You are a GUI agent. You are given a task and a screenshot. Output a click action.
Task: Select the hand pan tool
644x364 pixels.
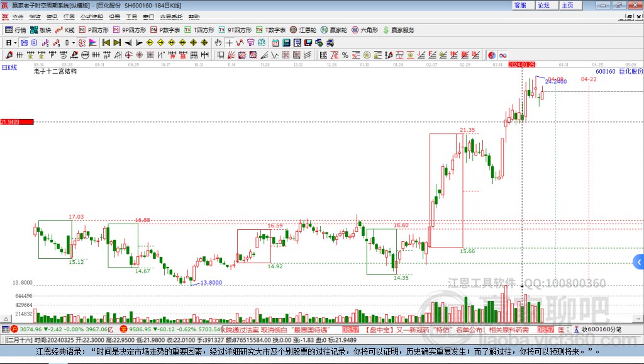click(218, 43)
